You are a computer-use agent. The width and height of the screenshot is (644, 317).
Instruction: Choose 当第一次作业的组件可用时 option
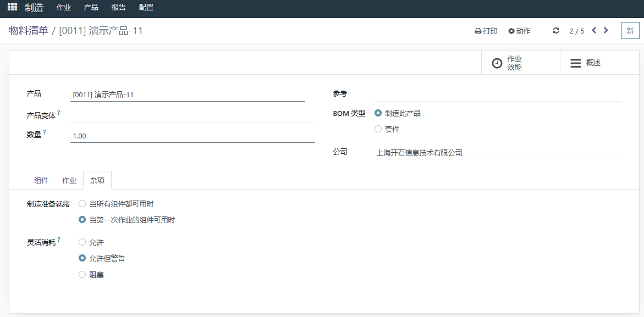(x=82, y=220)
